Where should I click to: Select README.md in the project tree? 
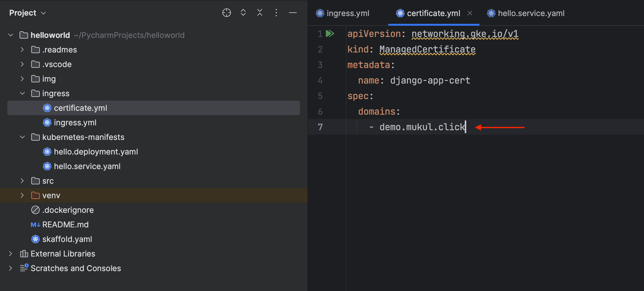pos(153,224)
